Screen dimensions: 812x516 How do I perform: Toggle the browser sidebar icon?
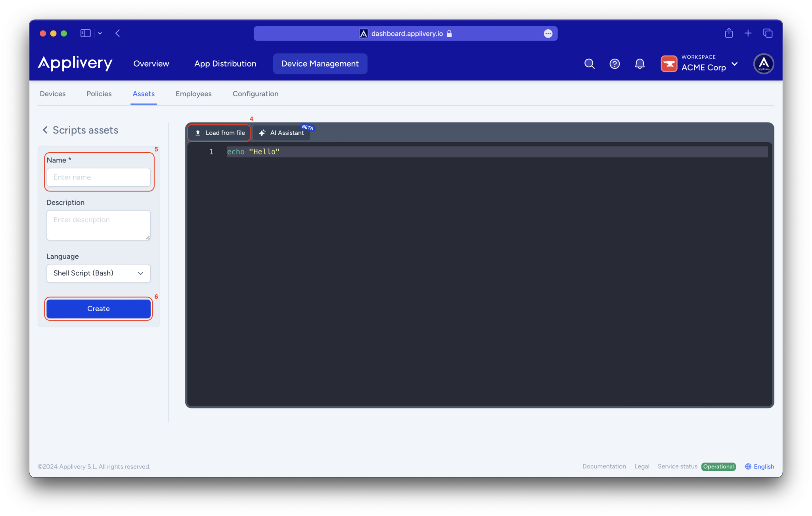85,33
